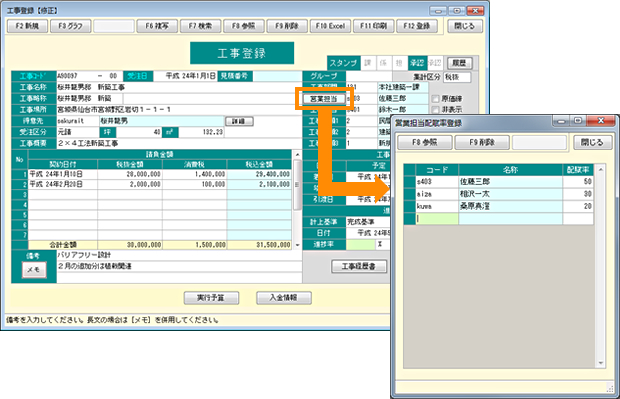Click the 配賦率 cell showing 20

pos(578,206)
